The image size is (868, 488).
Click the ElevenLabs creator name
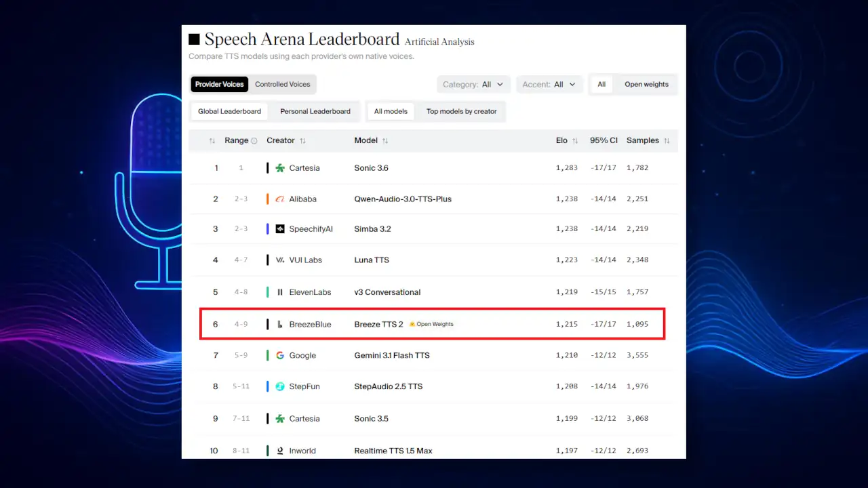pos(310,292)
